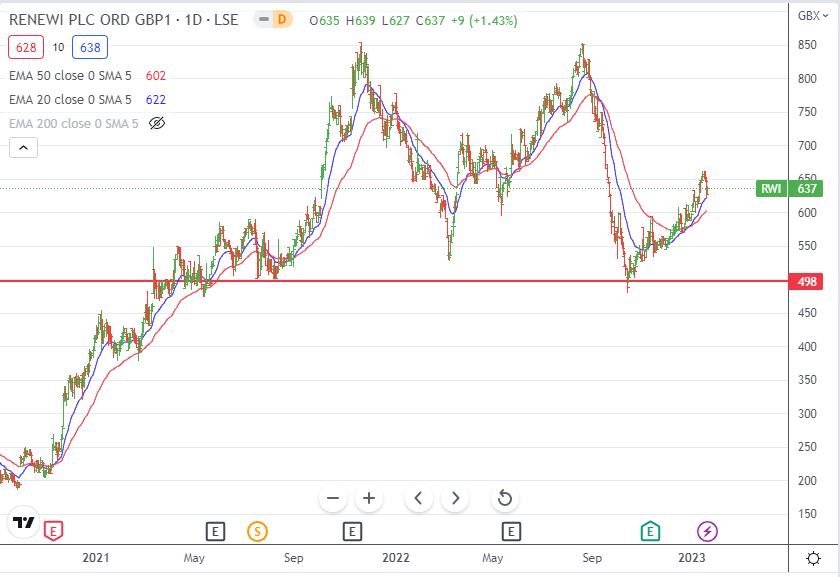Click the blue 638 buy price box
This screenshot has width=840, height=577.
coord(90,47)
